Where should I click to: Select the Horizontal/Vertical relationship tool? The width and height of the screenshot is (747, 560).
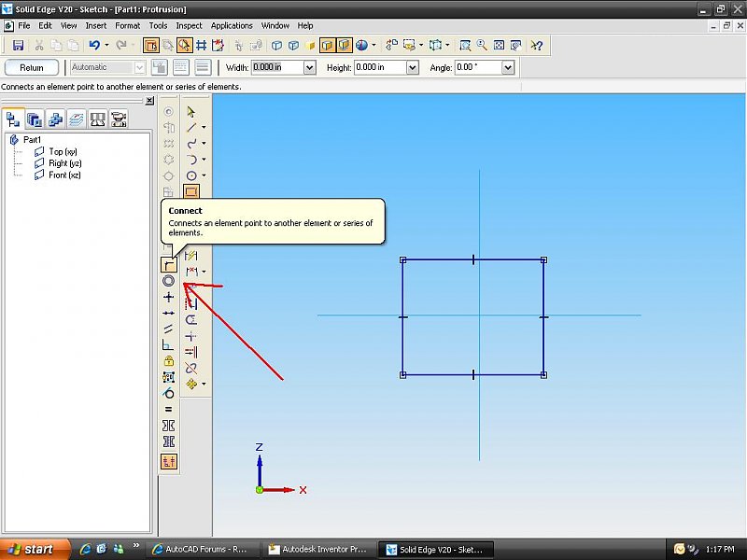(x=169, y=297)
